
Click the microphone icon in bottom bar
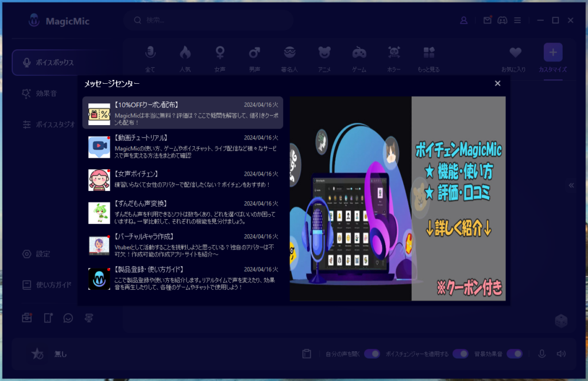point(542,353)
